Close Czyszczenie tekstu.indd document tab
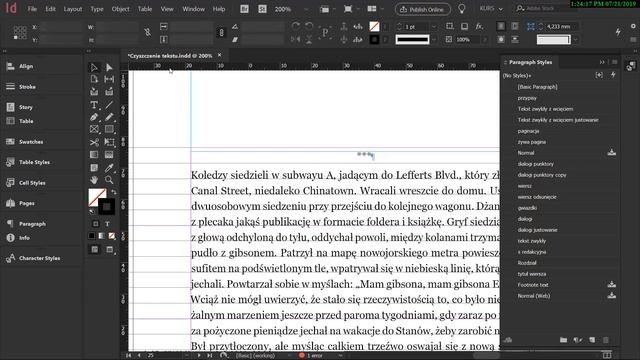Viewport: 640px width, 360px height. [x=220, y=55]
